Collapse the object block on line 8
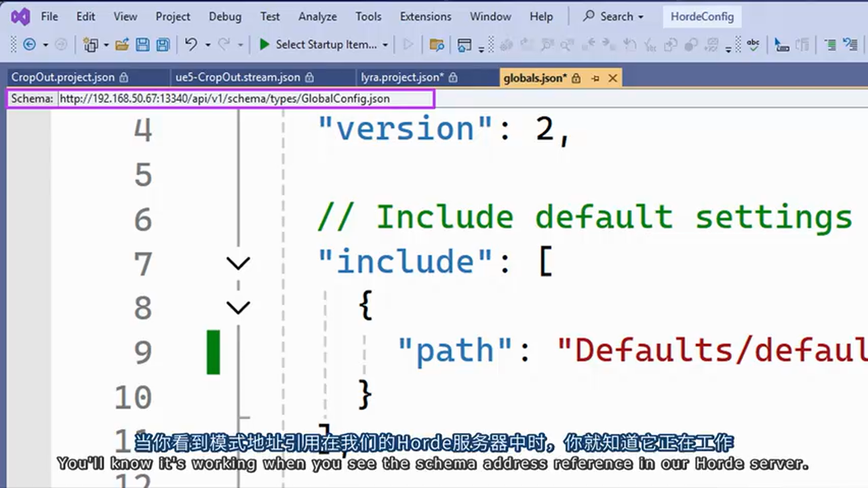This screenshot has width=868, height=488. [238, 308]
